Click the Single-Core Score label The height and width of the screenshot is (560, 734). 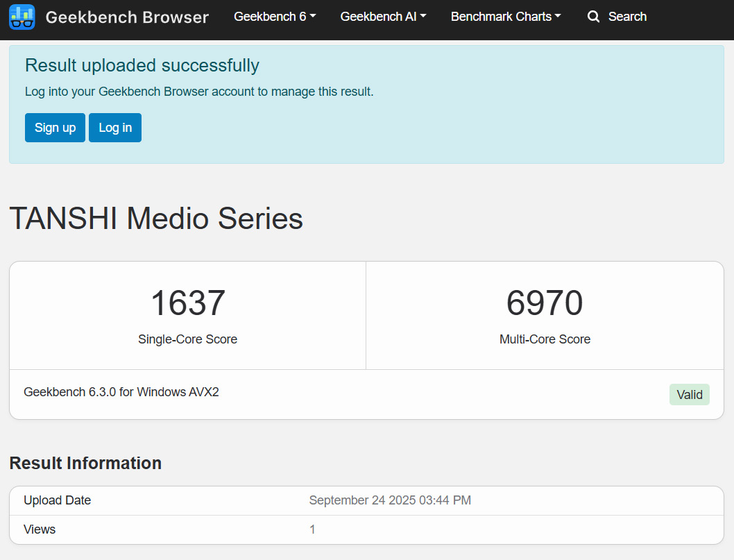coord(188,339)
